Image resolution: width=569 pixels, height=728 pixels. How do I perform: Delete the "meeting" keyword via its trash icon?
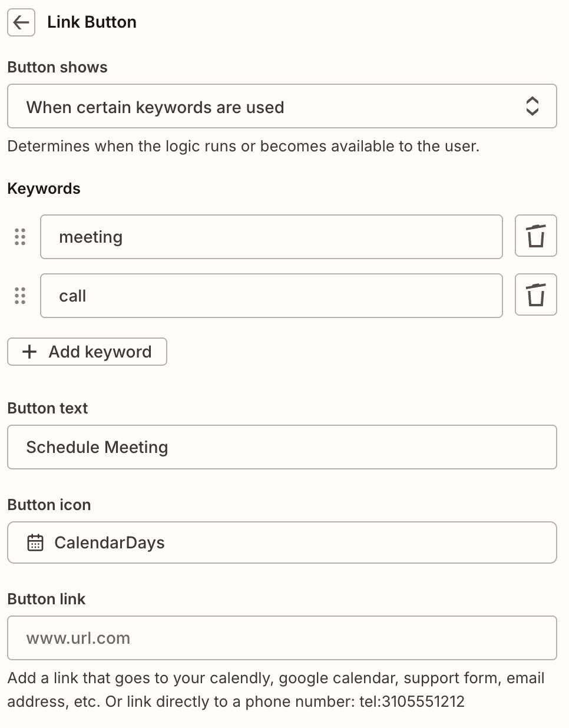535,236
